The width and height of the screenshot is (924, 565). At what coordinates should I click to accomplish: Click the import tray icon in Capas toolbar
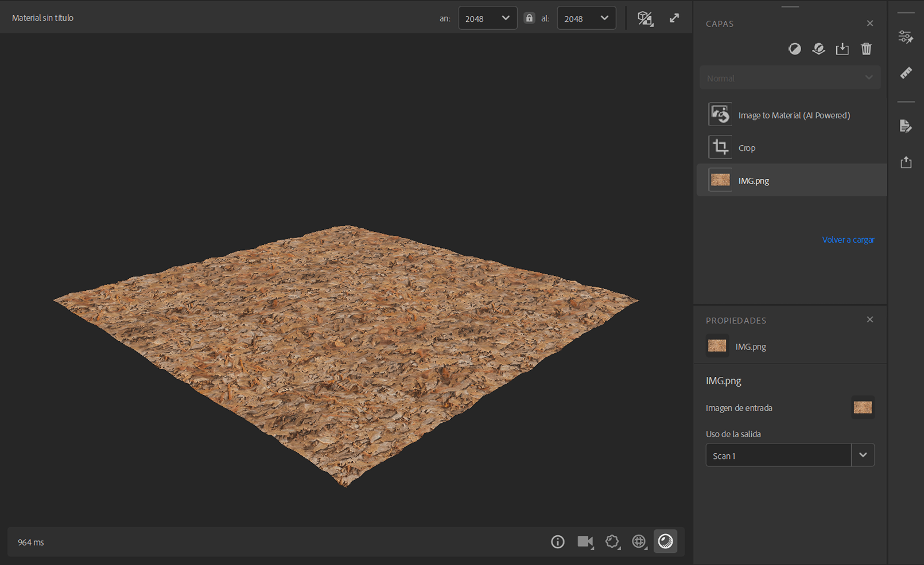(x=842, y=49)
